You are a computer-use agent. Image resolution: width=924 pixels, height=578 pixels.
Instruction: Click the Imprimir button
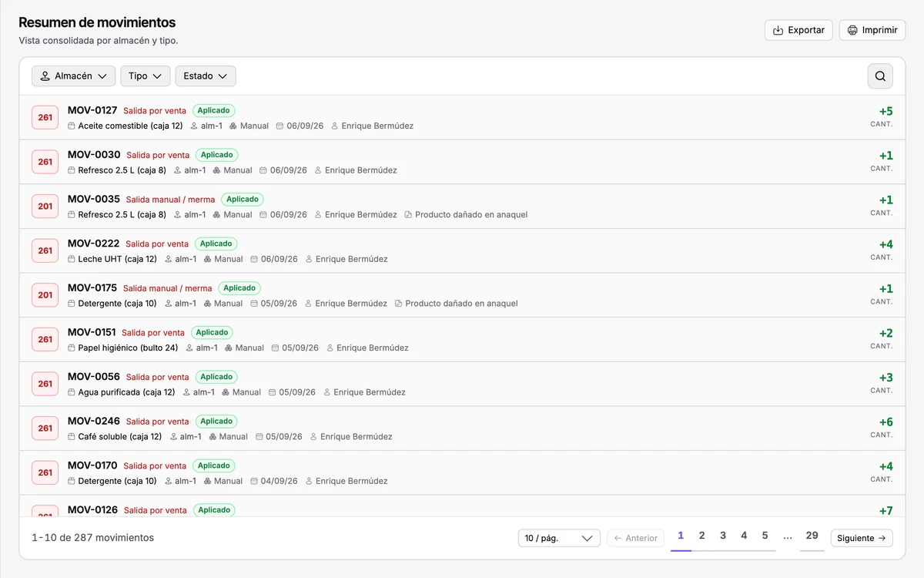(x=872, y=30)
